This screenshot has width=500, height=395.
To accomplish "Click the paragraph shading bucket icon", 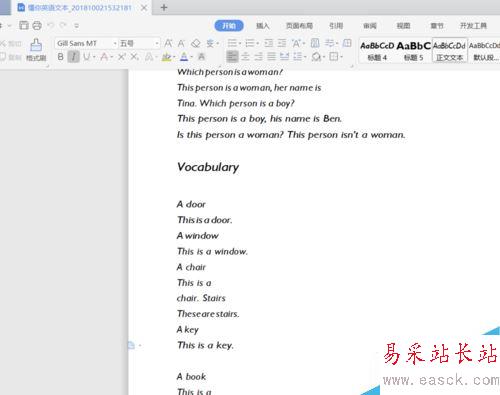I will tap(316, 57).
